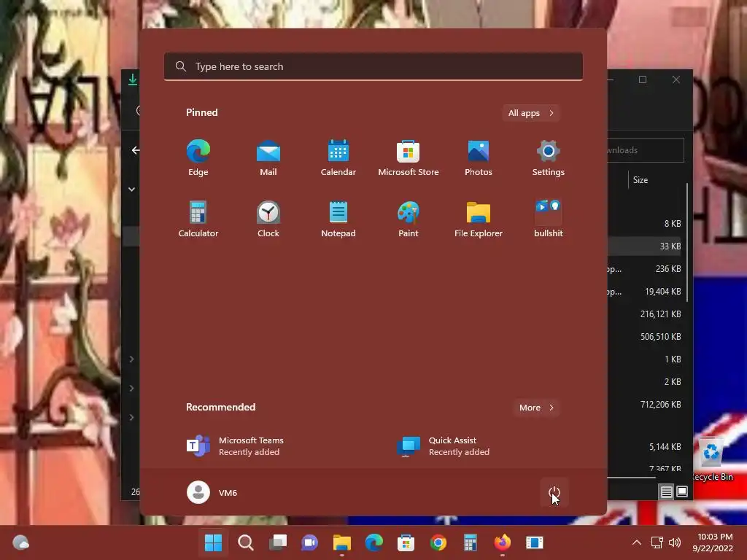Click the power button icon
The image size is (747, 560).
click(554, 492)
